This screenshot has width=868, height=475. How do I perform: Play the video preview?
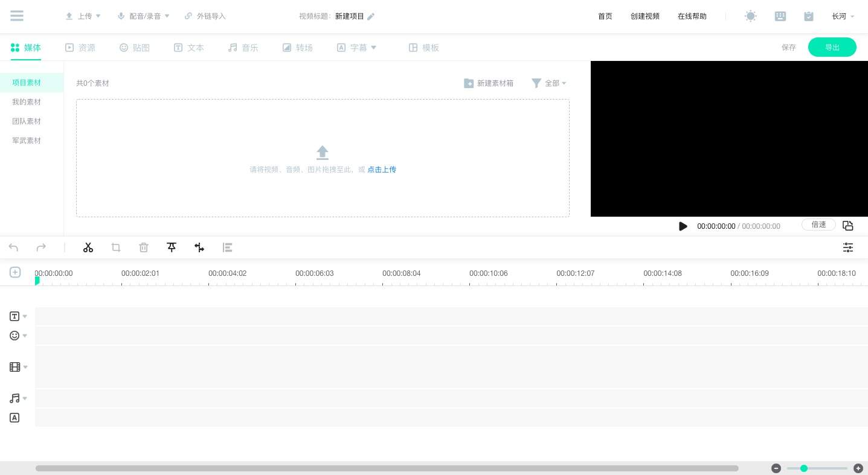click(x=683, y=226)
